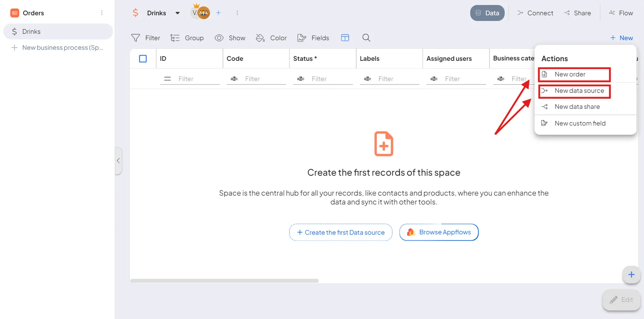
Task: Open Labels filter operator abc icon
Action: (x=367, y=79)
